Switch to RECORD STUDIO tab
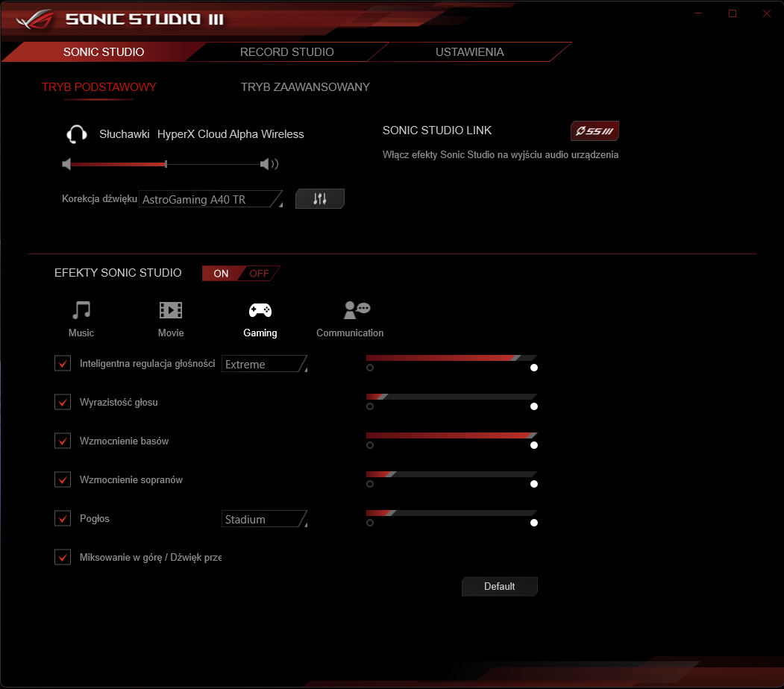Image resolution: width=784 pixels, height=689 pixels. (287, 52)
